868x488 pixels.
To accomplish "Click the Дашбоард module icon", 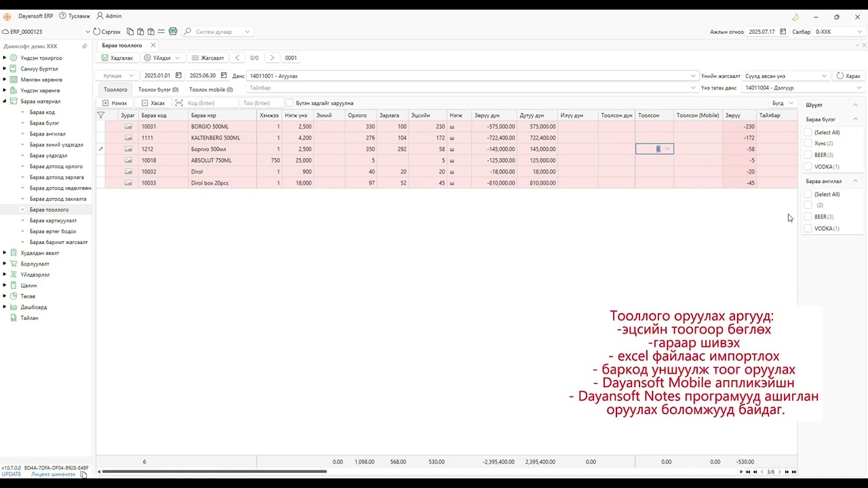I will [x=14, y=307].
